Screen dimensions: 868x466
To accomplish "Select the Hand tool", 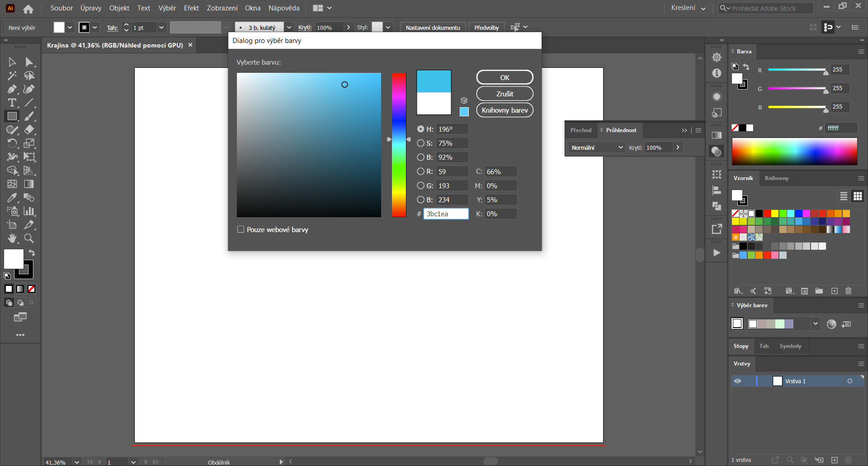I will point(12,238).
